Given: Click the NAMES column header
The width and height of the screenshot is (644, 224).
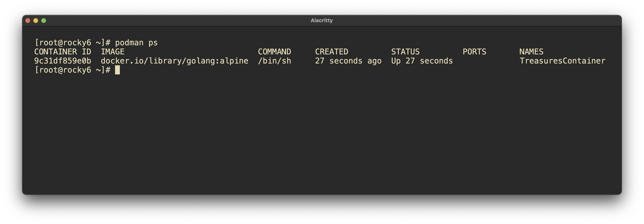Looking at the screenshot, I should point(531,52).
